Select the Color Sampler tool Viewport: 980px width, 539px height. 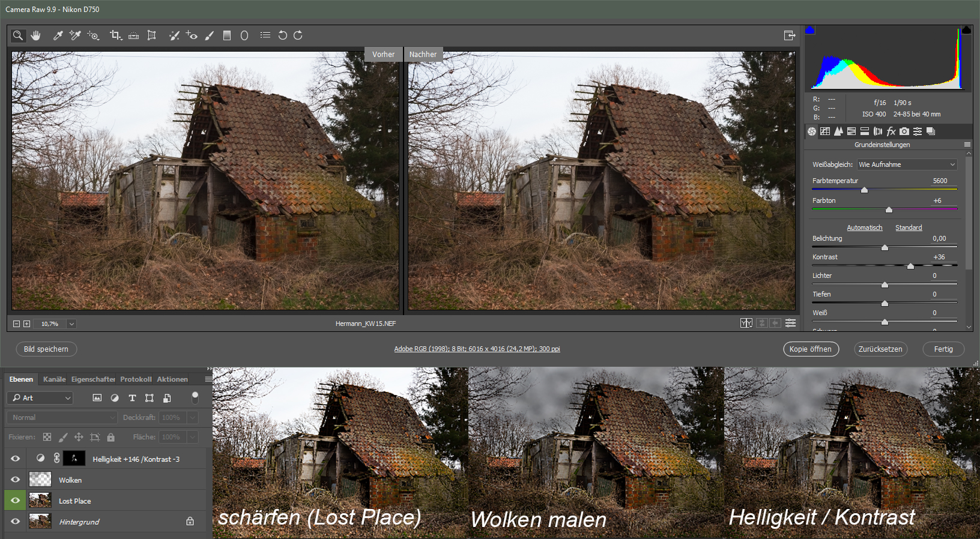[x=75, y=35]
